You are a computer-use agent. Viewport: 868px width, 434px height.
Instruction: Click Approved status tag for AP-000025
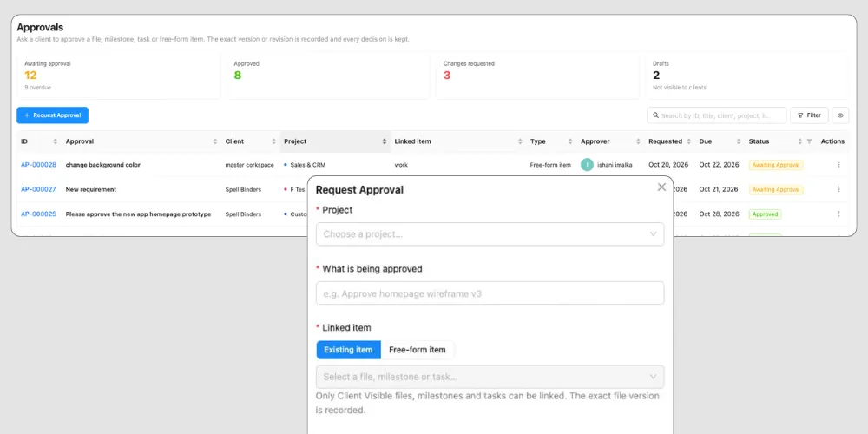click(765, 214)
